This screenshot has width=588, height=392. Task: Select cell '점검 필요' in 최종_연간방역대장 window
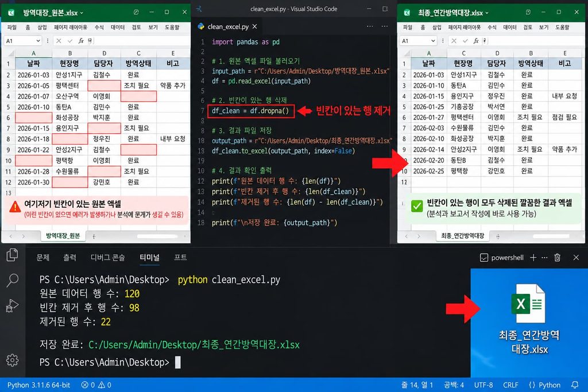point(564,117)
